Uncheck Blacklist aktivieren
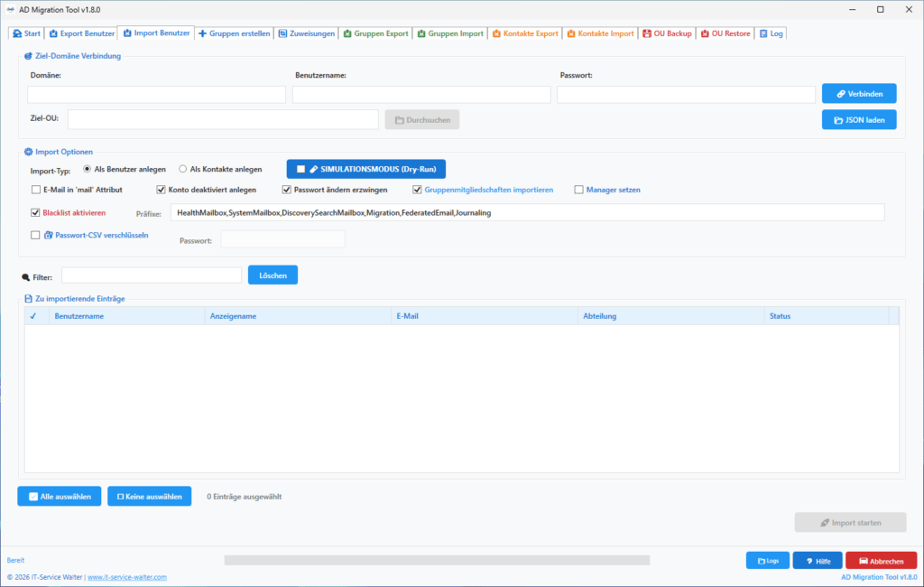This screenshot has height=587, width=924. [35, 212]
